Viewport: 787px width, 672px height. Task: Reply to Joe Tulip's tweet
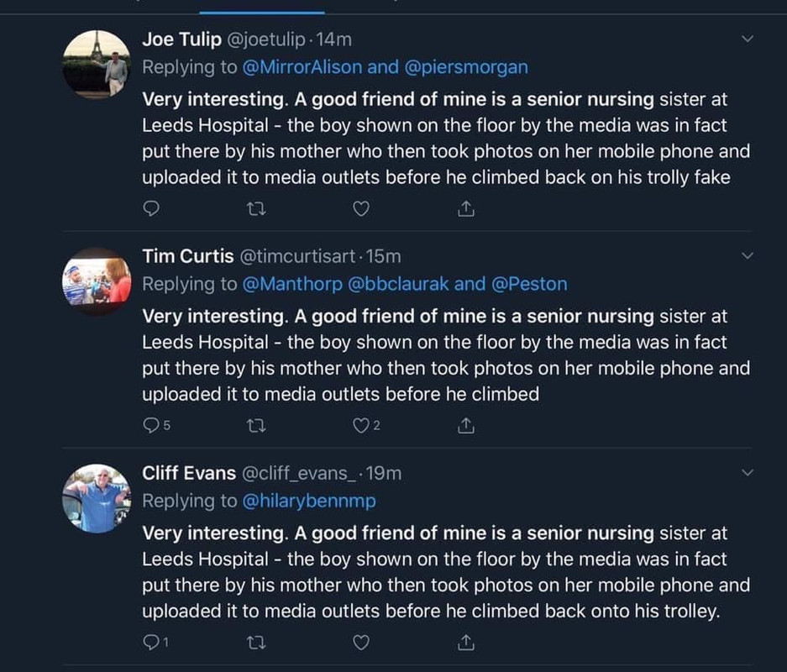pyautogui.click(x=152, y=209)
